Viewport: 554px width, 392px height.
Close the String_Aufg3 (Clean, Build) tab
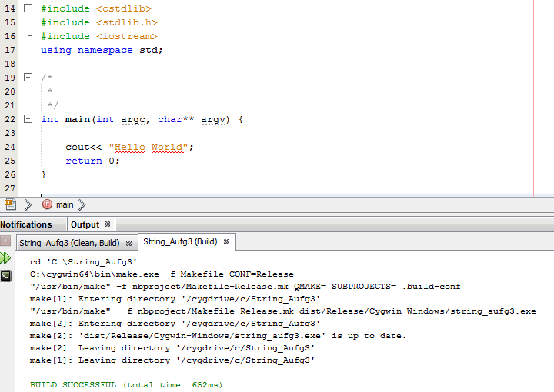pos(129,243)
